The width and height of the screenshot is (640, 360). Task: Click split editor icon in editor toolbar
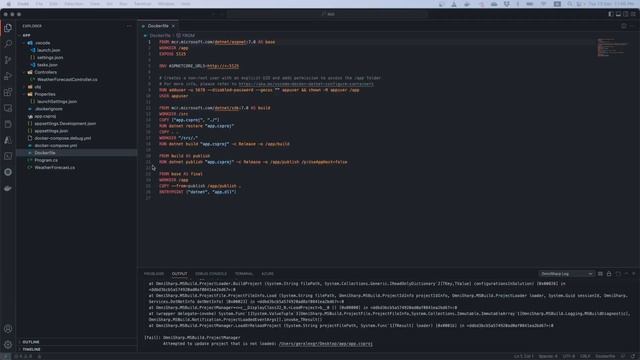pyautogui.click(x=624, y=26)
